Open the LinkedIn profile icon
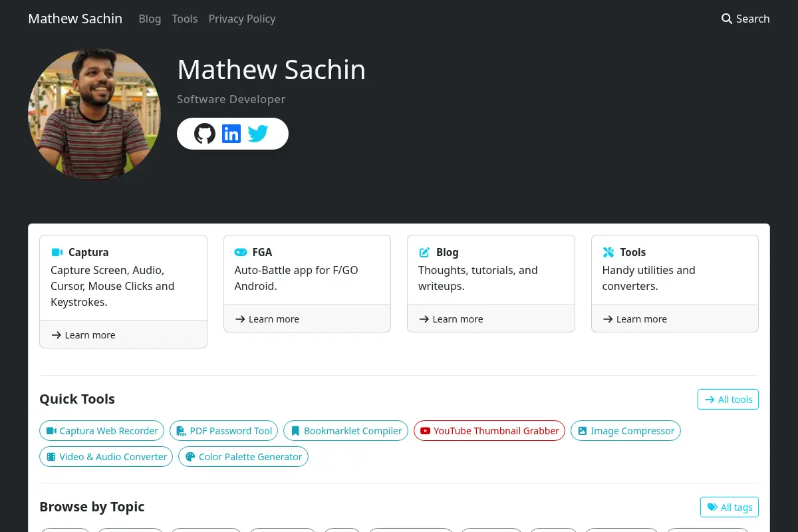The image size is (798, 532). (231, 134)
